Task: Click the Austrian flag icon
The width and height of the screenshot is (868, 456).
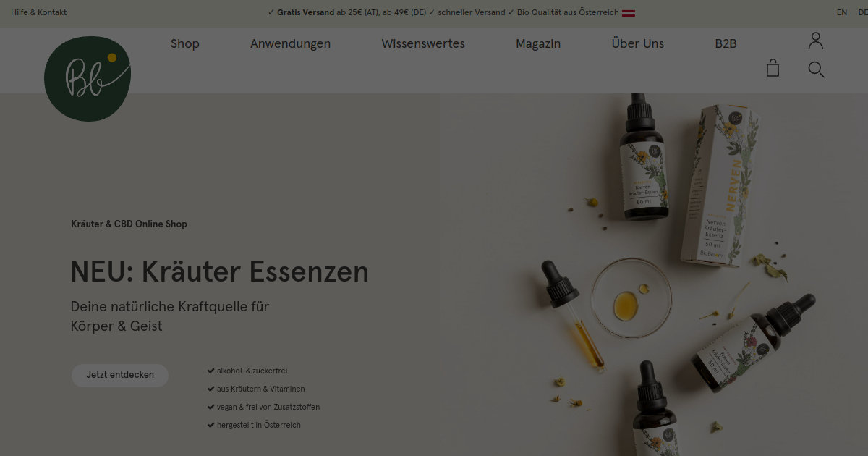Action: tap(629, 13)
